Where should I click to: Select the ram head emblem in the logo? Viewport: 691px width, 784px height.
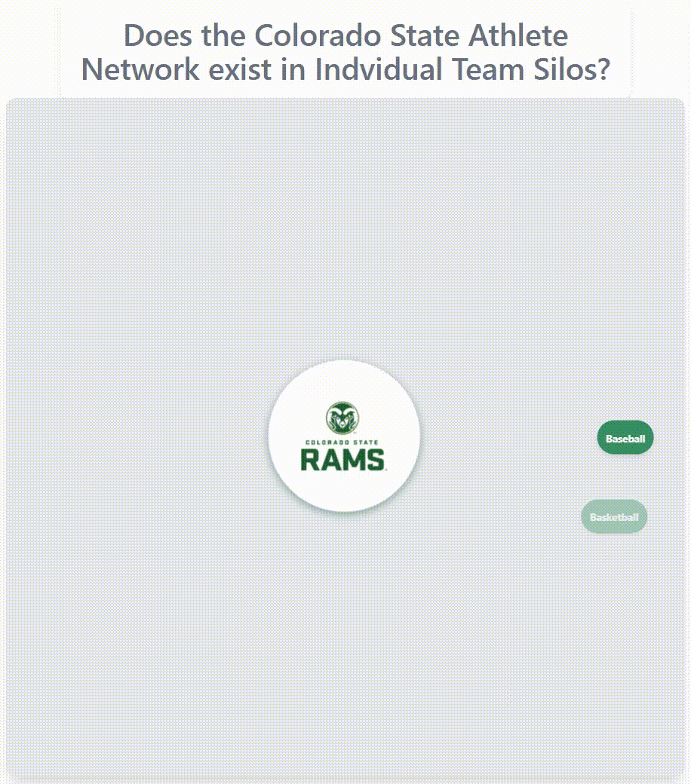(343, 416)
